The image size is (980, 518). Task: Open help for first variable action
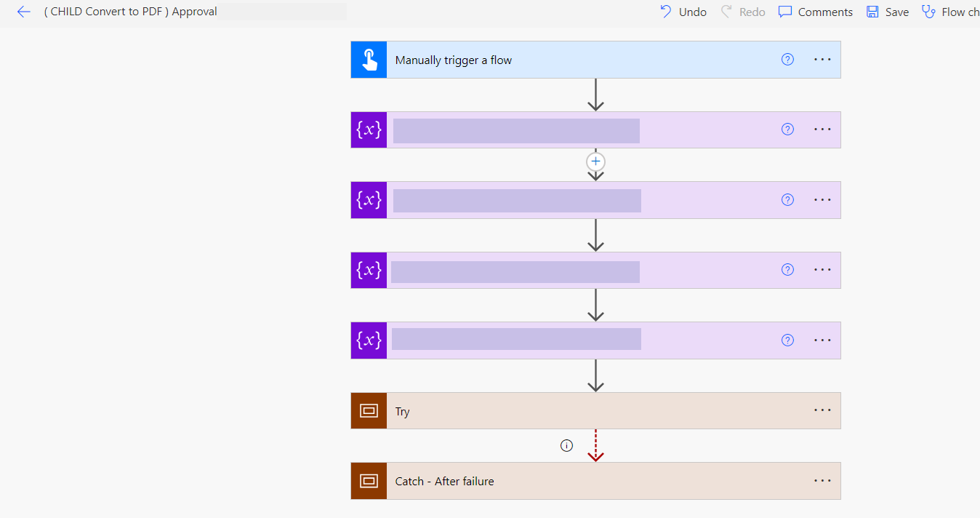787,129
